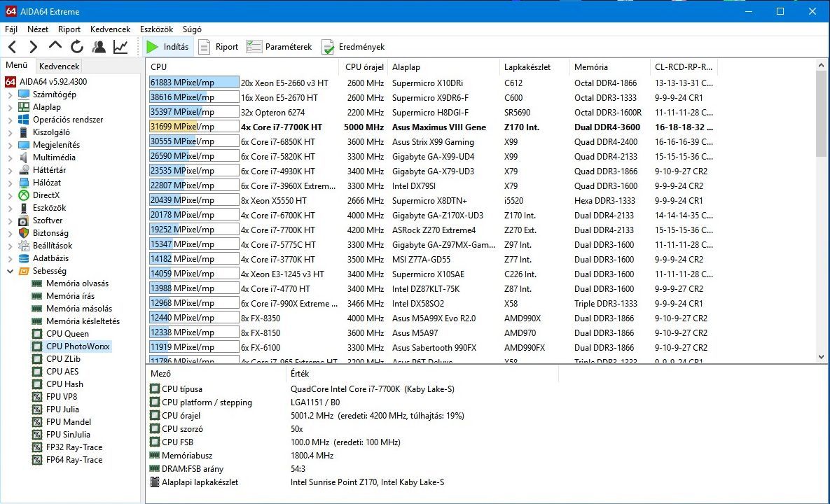Image resolution: width=830 pixels, height=504 pixels.
Task: Open the Fájl menu
Action: click(11, 29)
